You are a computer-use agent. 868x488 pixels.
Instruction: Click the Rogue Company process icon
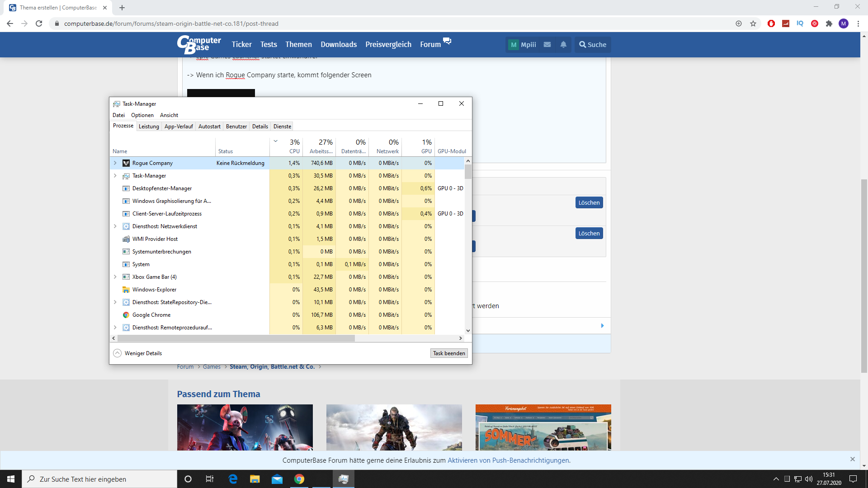coord(126,163)
